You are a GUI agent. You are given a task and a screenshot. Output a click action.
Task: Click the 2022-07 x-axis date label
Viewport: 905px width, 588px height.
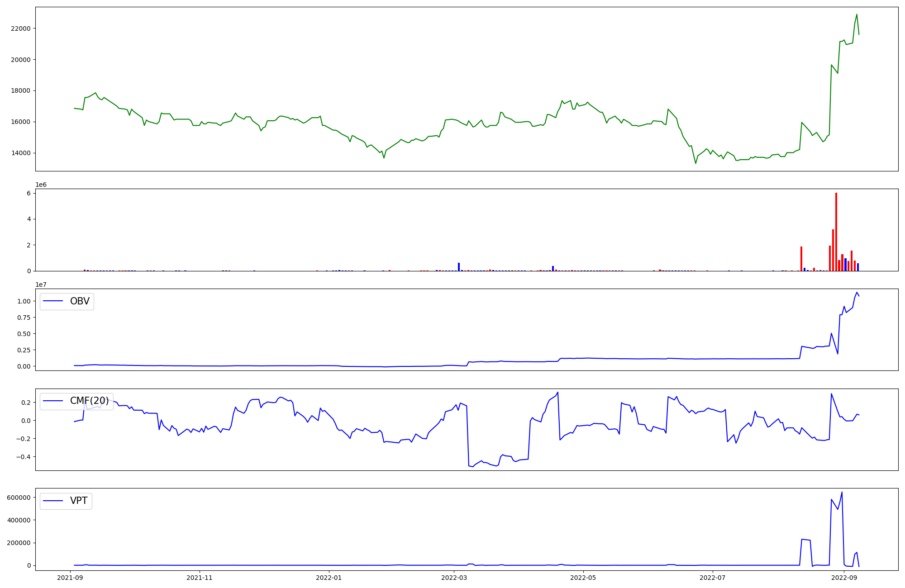coord(713,578)
